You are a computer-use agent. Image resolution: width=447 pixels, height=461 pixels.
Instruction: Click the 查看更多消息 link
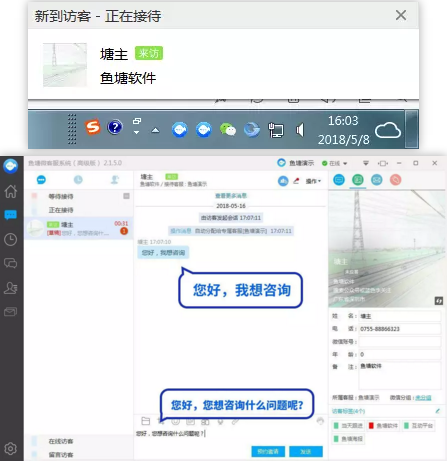point(231,196)
